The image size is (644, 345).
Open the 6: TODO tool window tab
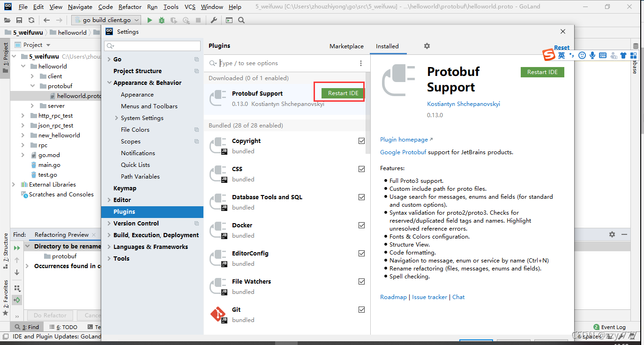pos(63,327)
